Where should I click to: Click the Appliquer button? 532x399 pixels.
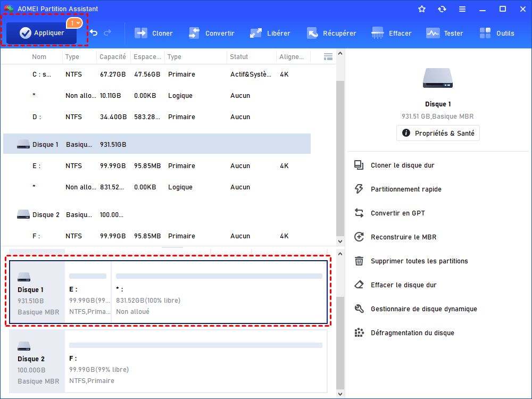(41, 33)
